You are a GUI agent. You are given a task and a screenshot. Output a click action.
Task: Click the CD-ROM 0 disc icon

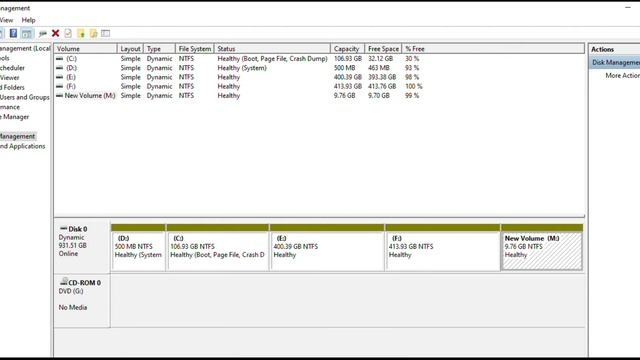(x=64, y=282)
